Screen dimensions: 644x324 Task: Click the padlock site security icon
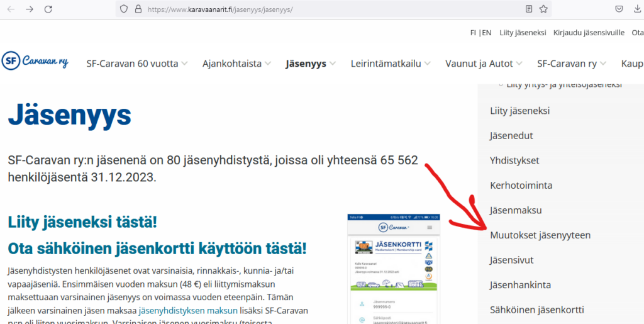point(136,9)
